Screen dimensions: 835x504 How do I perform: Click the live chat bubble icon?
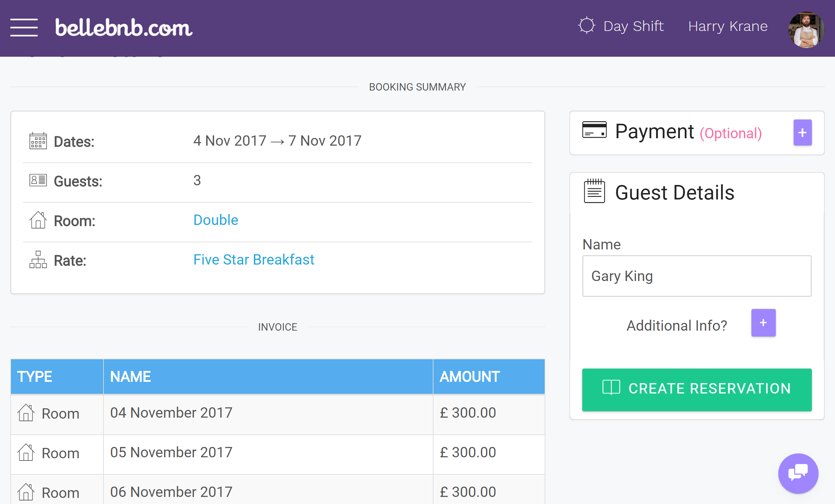(799, 474)
